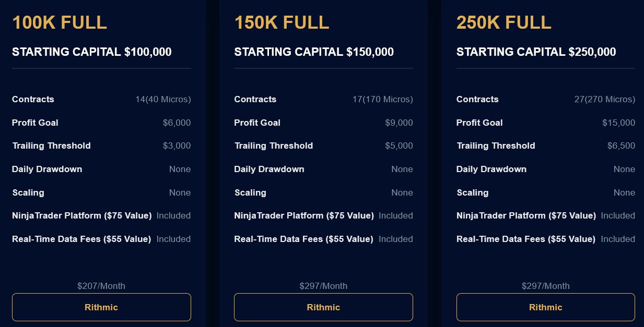The width and height of the screenshot is (644, 327).
Task: Click Starting Capital $150,000 text
Action: [314, 52]
